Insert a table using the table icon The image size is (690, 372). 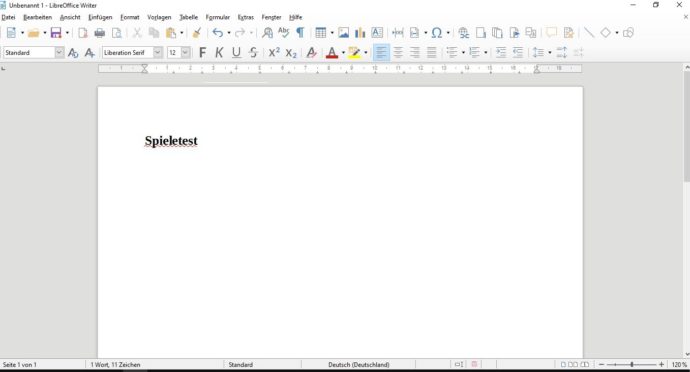pos(321,33)
